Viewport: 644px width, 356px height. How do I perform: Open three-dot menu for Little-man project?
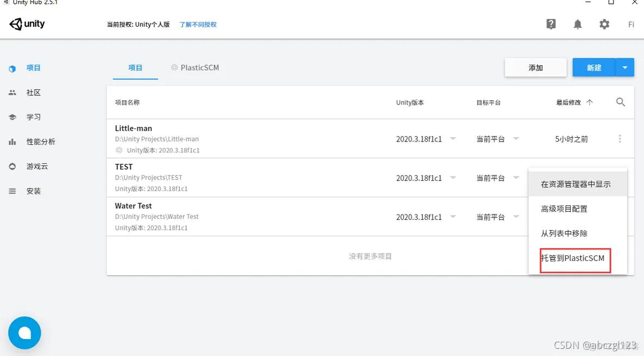620,139
